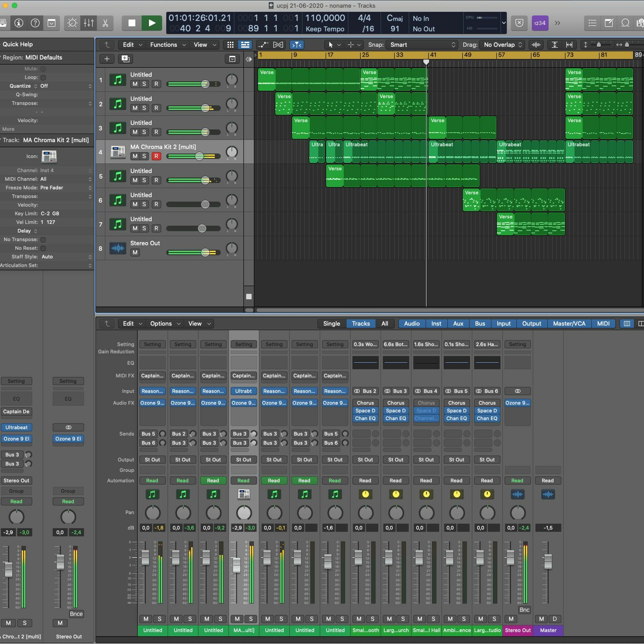Disable record enable on MA Chroma Kit track
Viewport: 644px width, 644px height.
coord(156,156)
